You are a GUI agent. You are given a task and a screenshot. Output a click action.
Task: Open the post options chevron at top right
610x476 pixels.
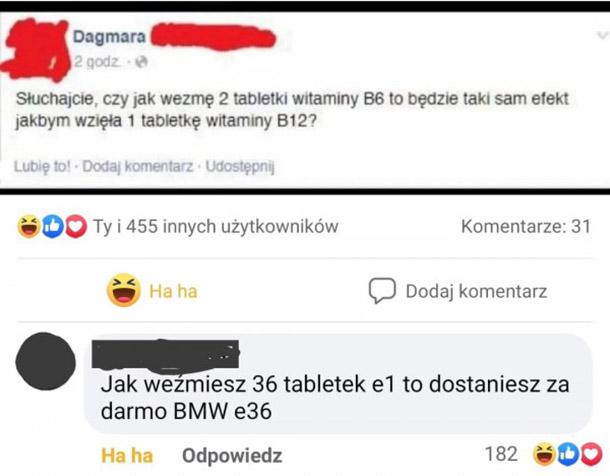(x=603, y=35)
